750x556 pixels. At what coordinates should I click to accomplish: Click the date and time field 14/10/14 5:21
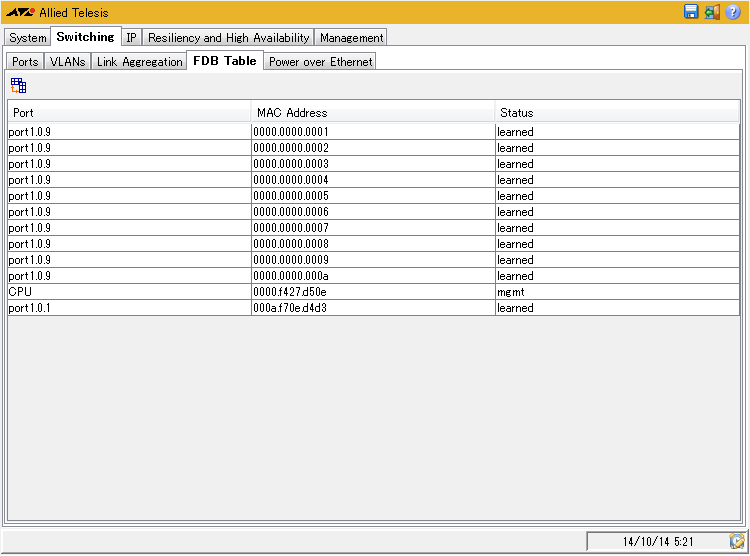(x=655, y=541)
